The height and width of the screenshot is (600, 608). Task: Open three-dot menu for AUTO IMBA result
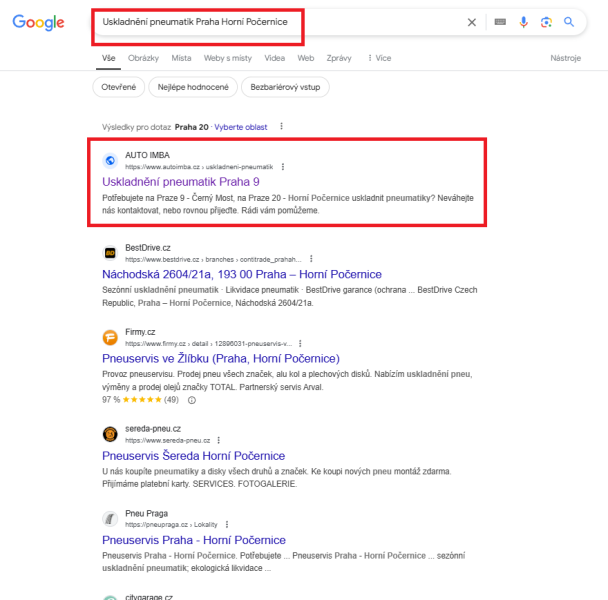click(283, 167)
